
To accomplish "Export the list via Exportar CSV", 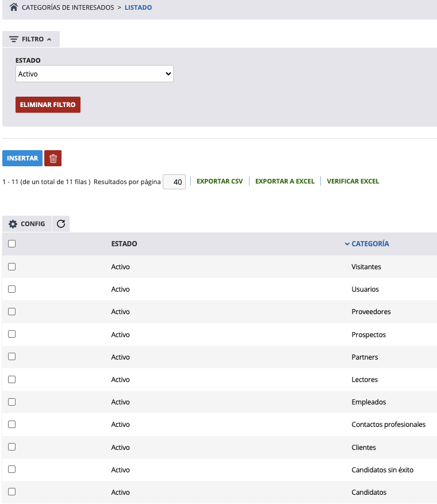I will tap(220, 181).
